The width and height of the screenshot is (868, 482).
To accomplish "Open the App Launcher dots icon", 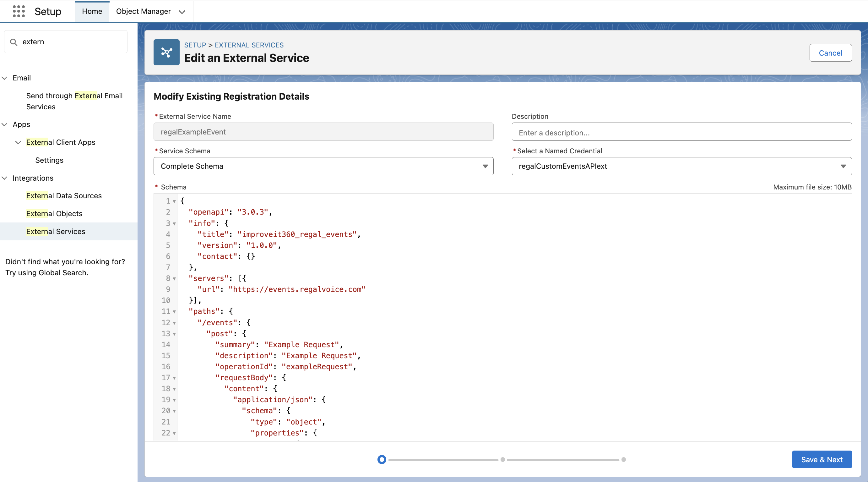I will tap(19, 11).
